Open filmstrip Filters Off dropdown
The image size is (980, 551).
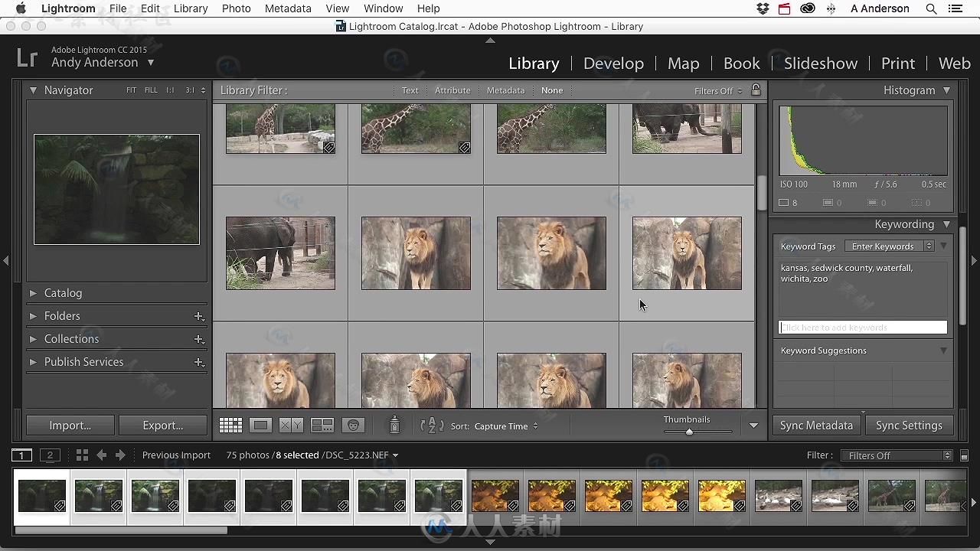(897, 455)
